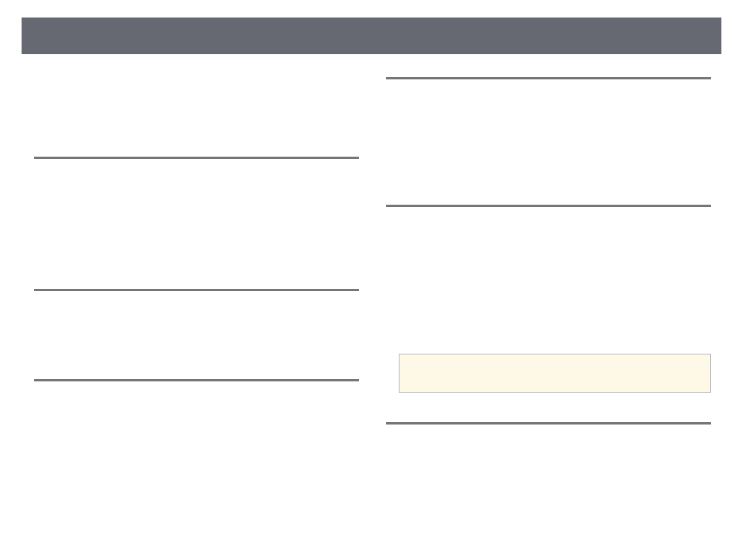
Task: Click the top divider line in right column
Action: point(548,78)
